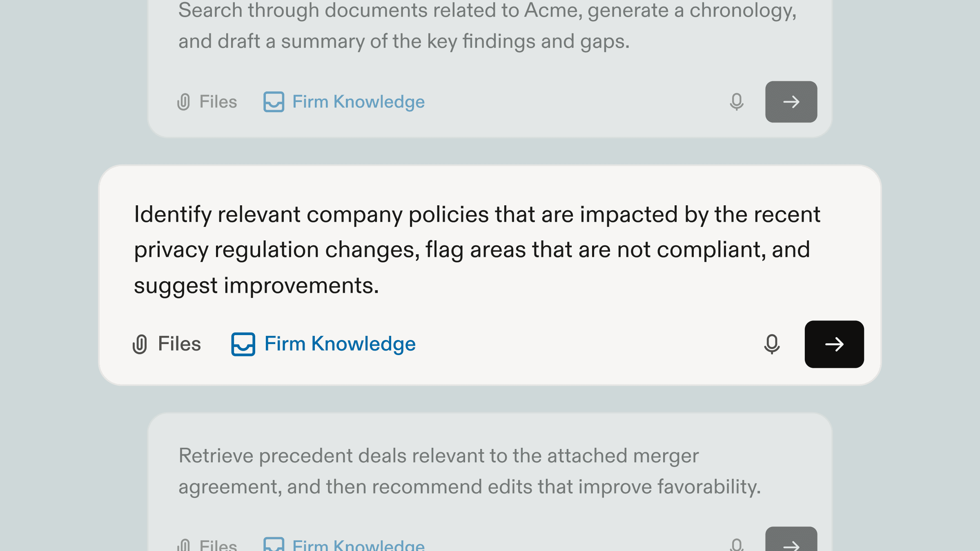
Task: Click the microphone icon on the Acme chronology prompt
Action: pos(736,102)
